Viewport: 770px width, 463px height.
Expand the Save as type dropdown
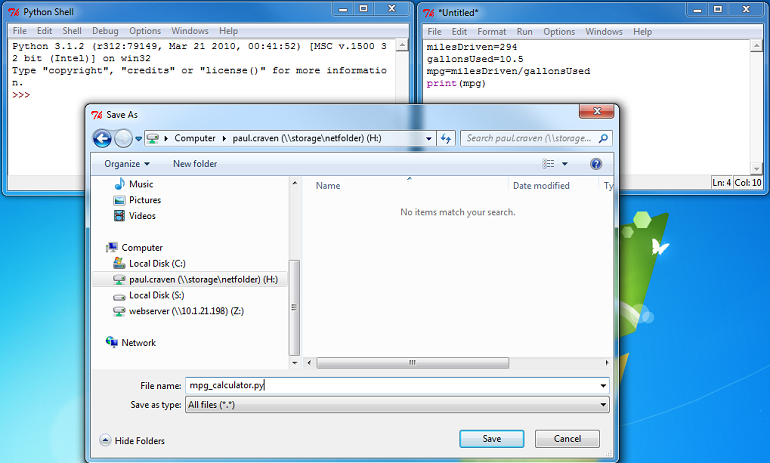(603, 404)
